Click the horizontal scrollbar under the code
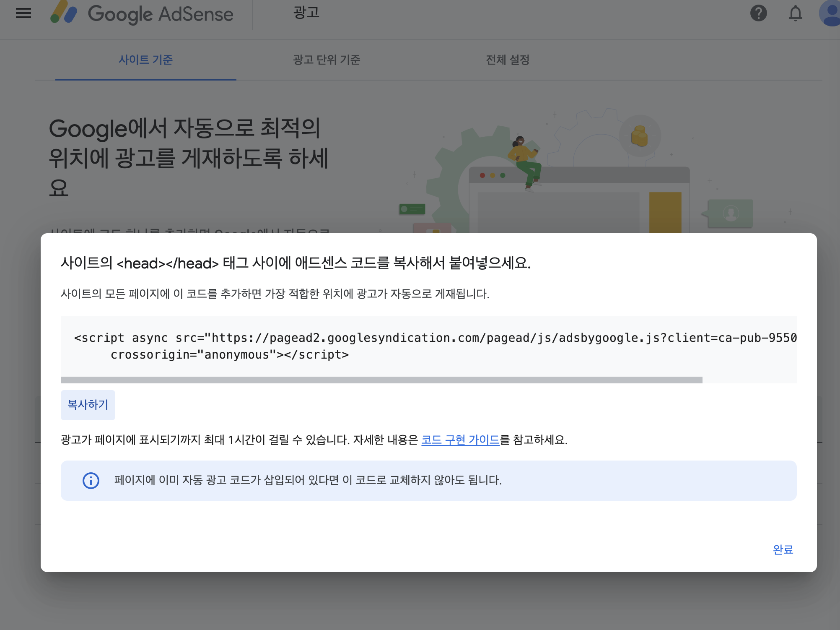Viewport: 840px width, 630px height. click(381, 380)
